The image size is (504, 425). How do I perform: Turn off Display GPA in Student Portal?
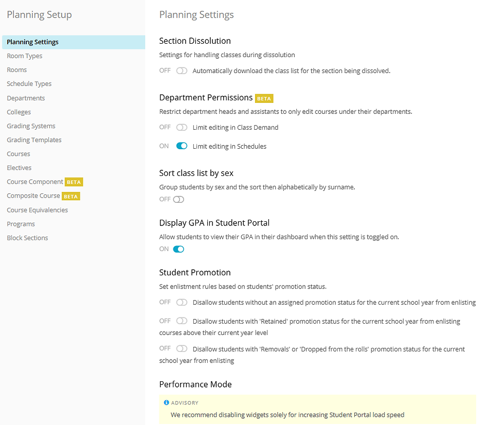[178, 249]
